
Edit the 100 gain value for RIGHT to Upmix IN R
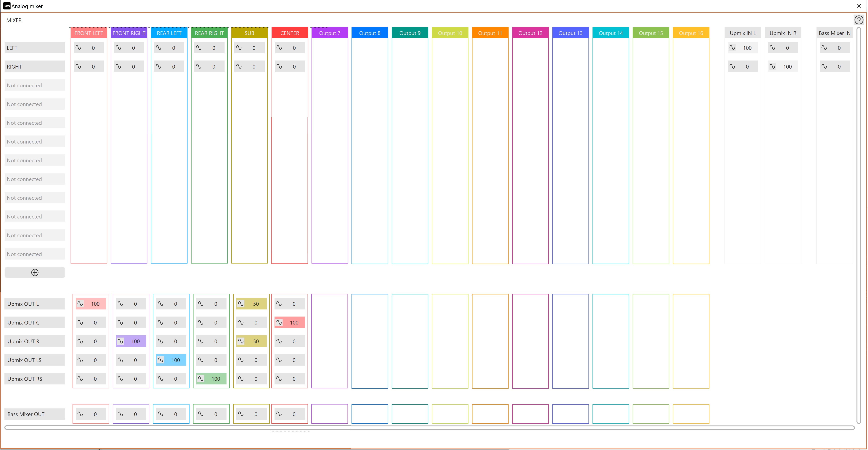tap(787, 66)
